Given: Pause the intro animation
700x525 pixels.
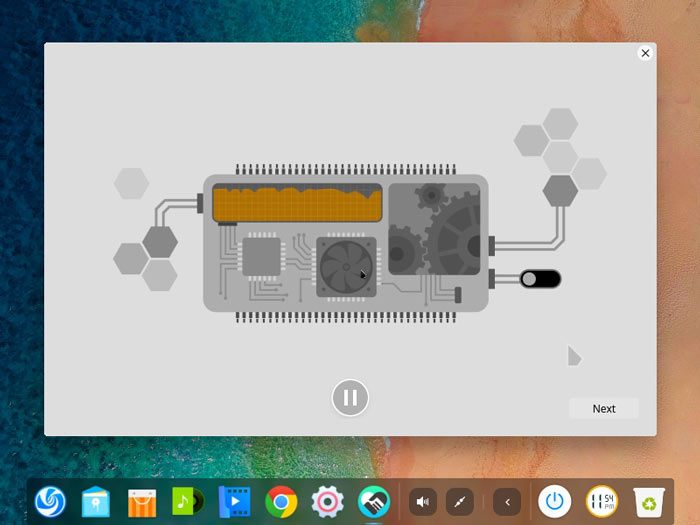Looking at the screenshot, I should [350, 397].
